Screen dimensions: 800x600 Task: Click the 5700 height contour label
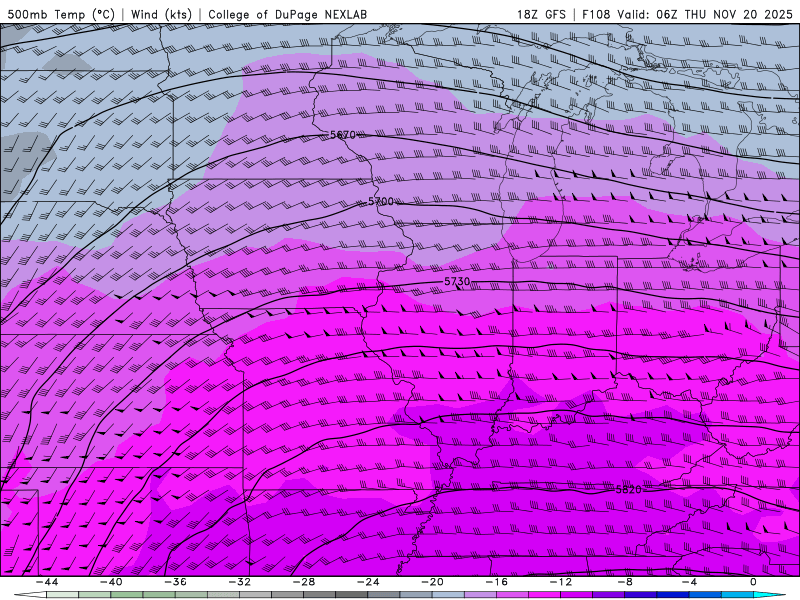[x=381, y=202]
